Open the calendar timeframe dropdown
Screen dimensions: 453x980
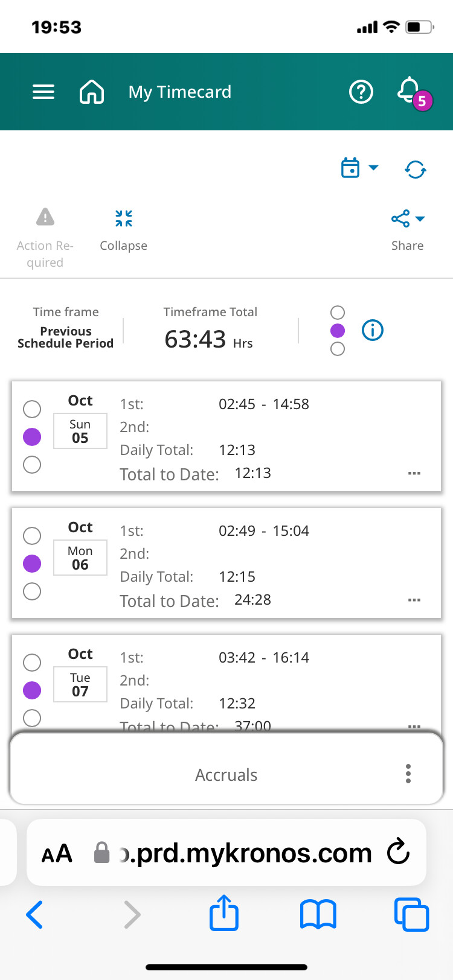(360, 168)
